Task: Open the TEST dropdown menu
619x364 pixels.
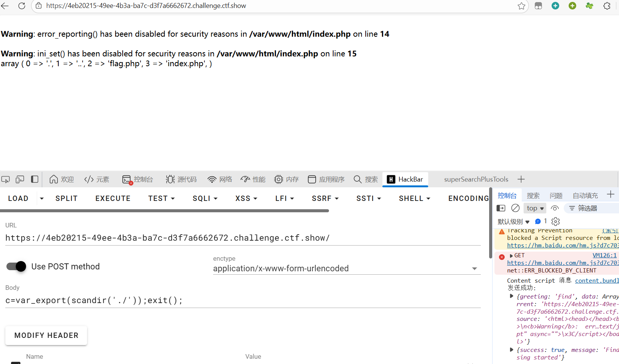Action: click(x=162, y=198)
